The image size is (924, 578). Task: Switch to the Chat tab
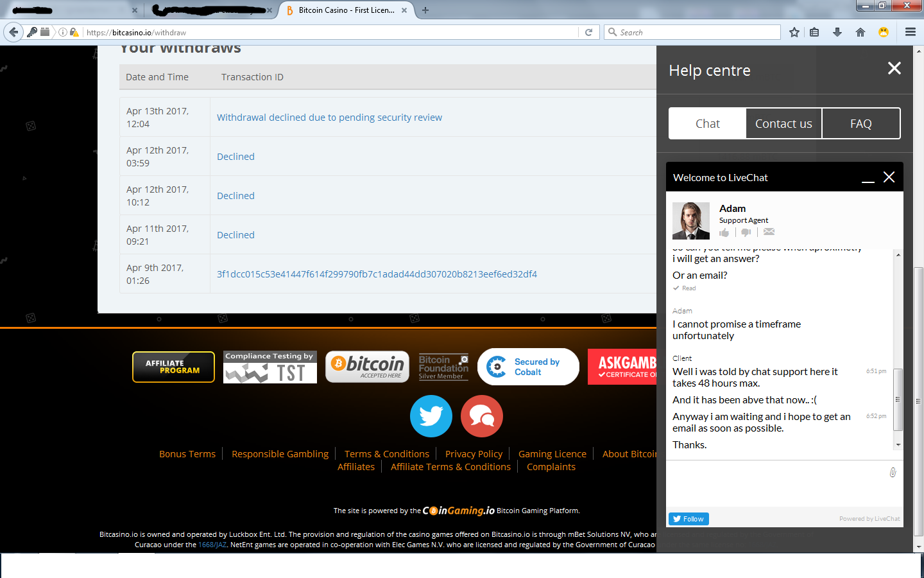pos(708,123)
